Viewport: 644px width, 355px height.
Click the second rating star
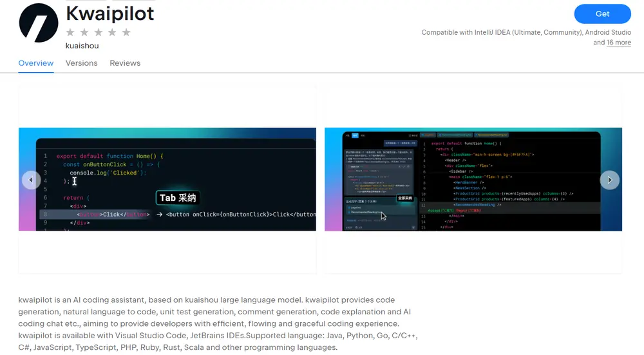click(84, 32)
